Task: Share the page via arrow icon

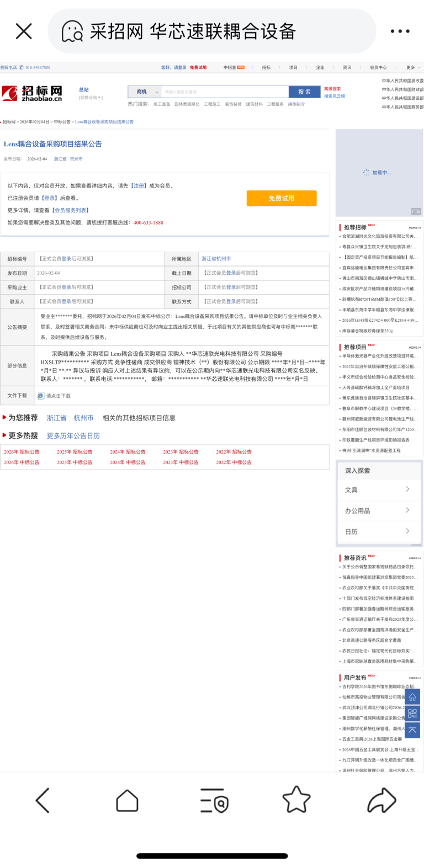Action: point(382,801)
